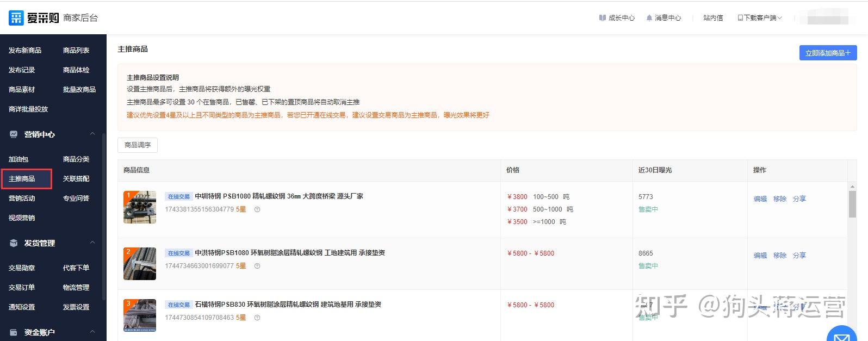
Task: Remove the 中洪特钢PSB1080 product
Action: point(780,256)
